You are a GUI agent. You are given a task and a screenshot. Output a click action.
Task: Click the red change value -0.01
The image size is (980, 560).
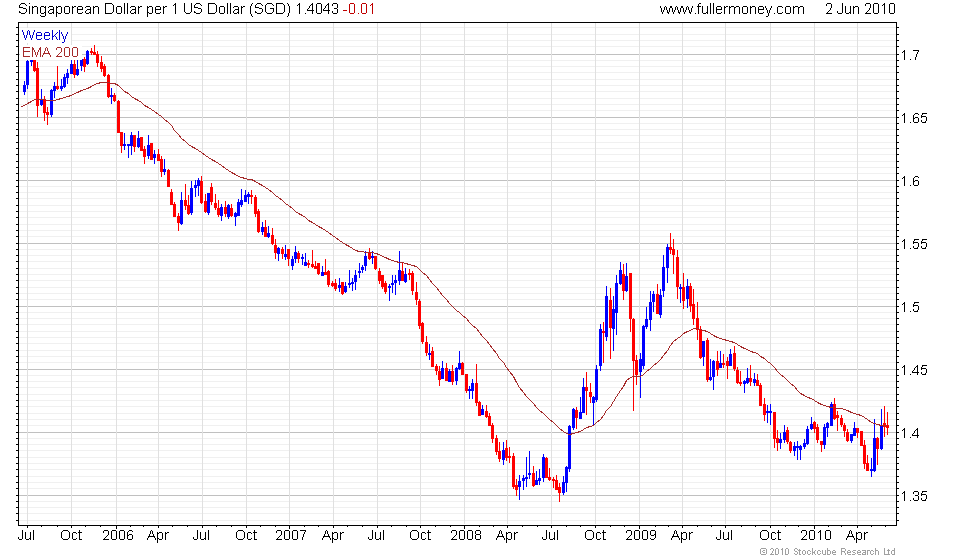(x=359, y=9)
